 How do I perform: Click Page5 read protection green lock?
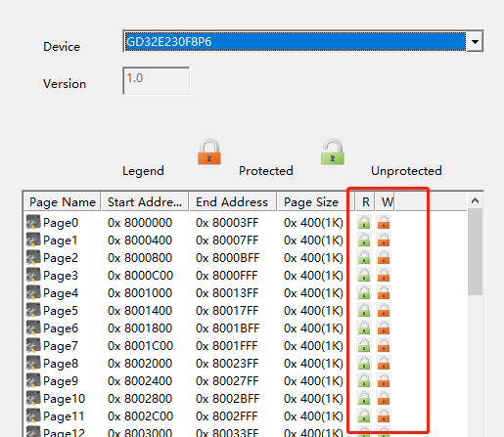click(364, 310)
